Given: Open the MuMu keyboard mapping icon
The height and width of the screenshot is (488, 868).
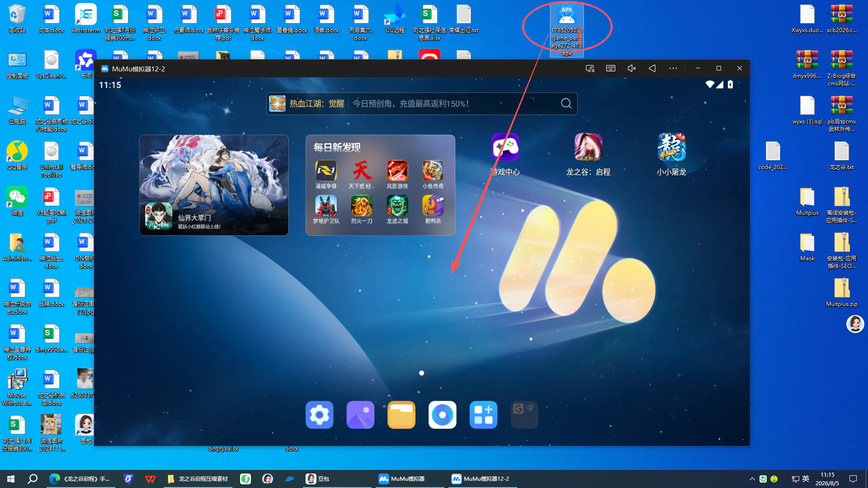Looking at the screenshot, I should [611, 68].
